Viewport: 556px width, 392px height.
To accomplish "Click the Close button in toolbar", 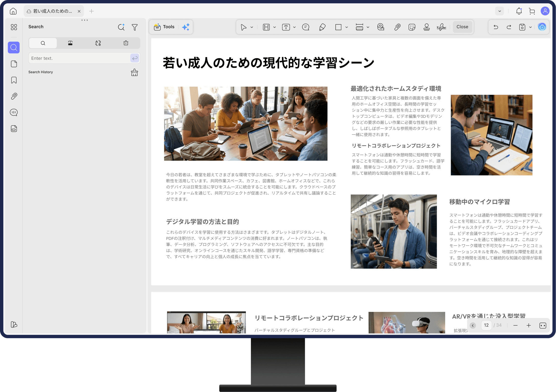I will 462,27.
